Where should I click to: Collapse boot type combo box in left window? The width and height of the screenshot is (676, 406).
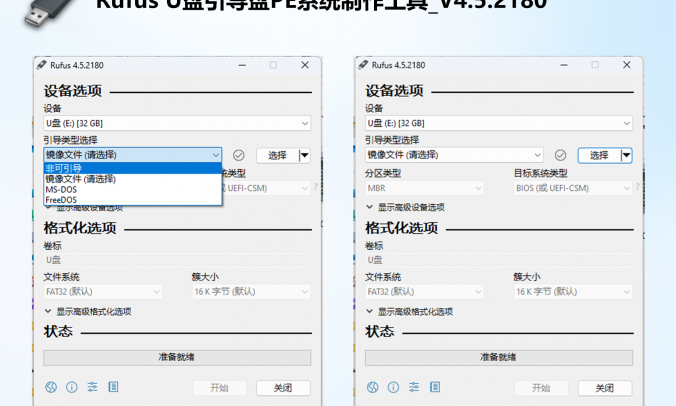133,155
